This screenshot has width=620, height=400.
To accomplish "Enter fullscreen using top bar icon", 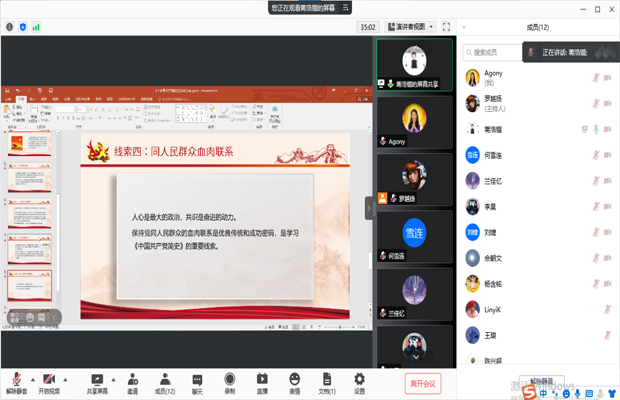I will 445,27.
